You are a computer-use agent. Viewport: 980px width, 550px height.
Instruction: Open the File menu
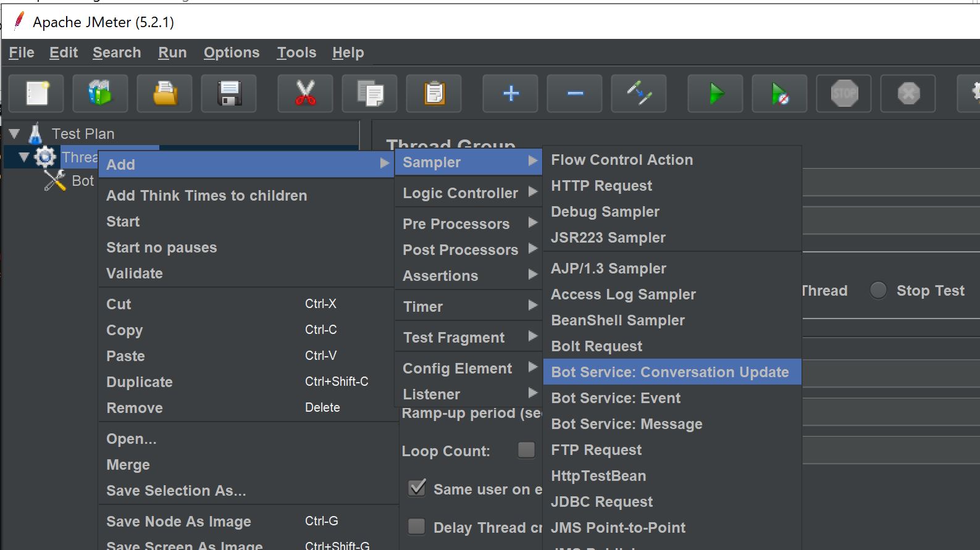click(22, 52)
